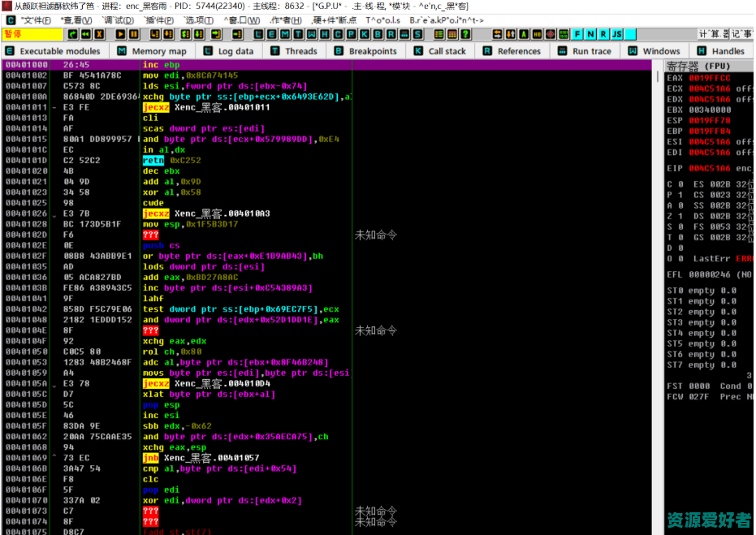Click the orange X close-program icon
The width and height of the screenshot is (756, 535).
point(99,34)
